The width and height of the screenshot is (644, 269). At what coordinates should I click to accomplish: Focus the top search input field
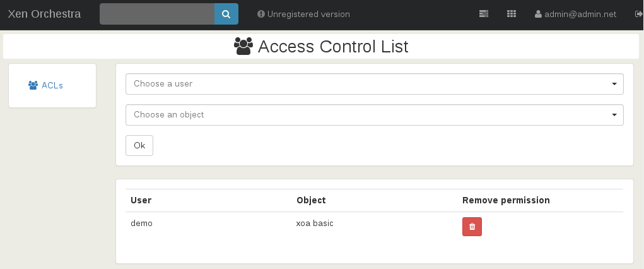pos(157,14)
